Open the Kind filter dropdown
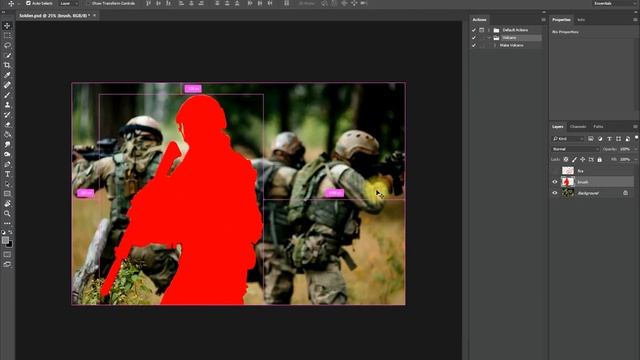Screen dimensions: 640x360 (568, 139)
